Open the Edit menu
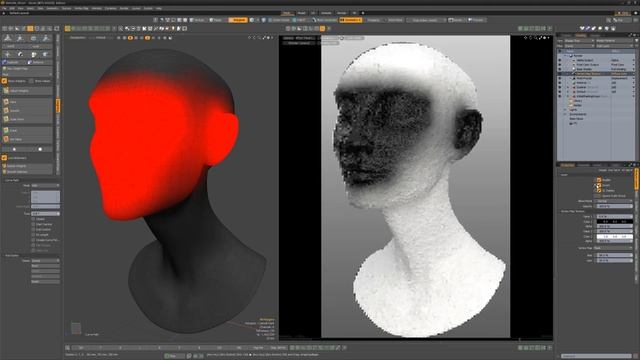Screen dimensions: 640x360 click(12, 8)
